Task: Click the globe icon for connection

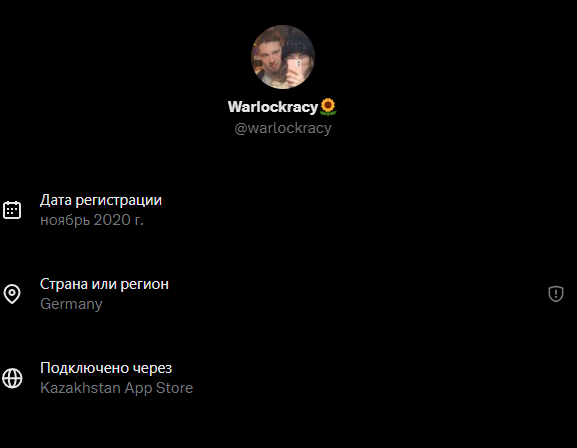Action: tap(12, 378)
